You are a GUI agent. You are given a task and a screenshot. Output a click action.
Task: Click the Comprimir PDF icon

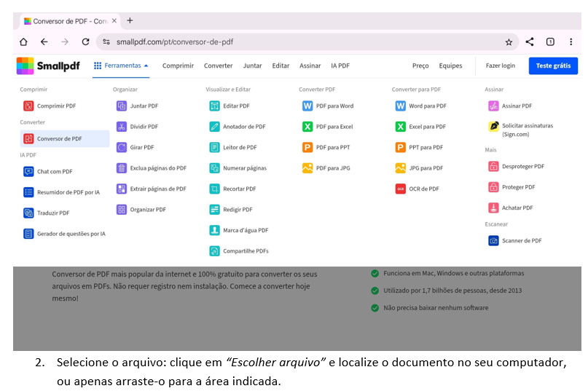click(x=28, y=106)
